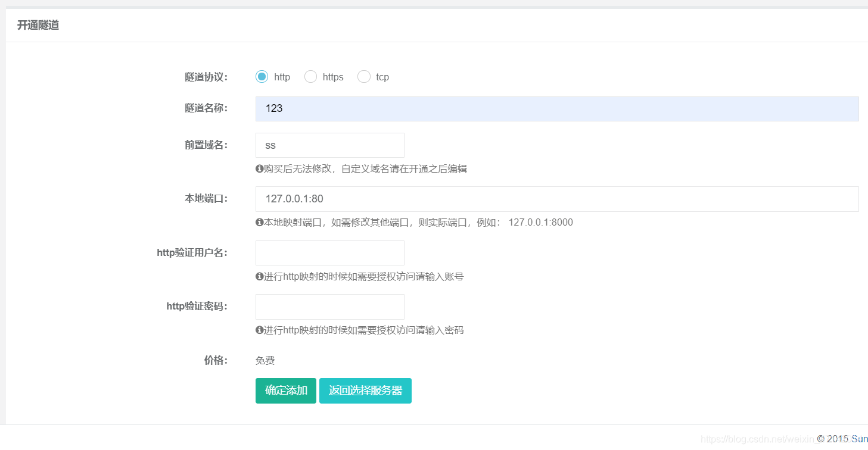
Task: Click the 前置域名 label
Action: (206, 145)
